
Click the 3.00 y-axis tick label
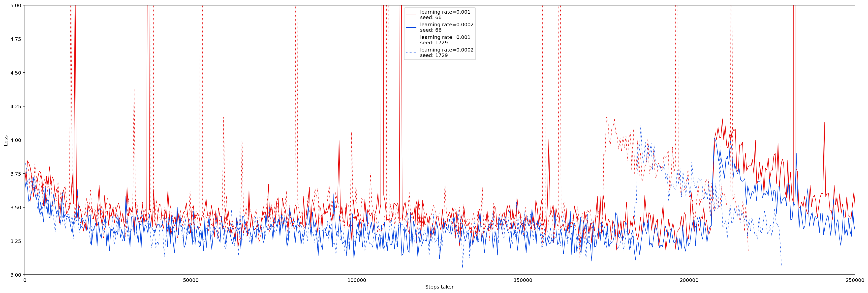[16, 275]
